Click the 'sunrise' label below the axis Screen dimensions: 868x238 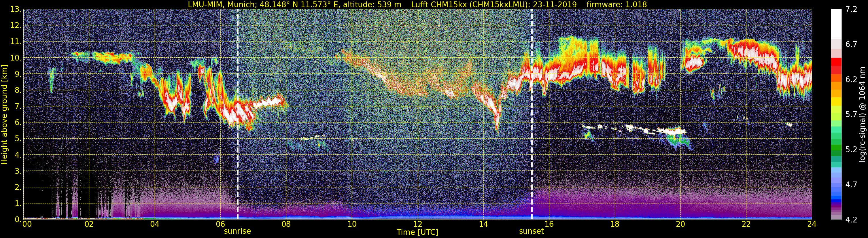(237, 231)
